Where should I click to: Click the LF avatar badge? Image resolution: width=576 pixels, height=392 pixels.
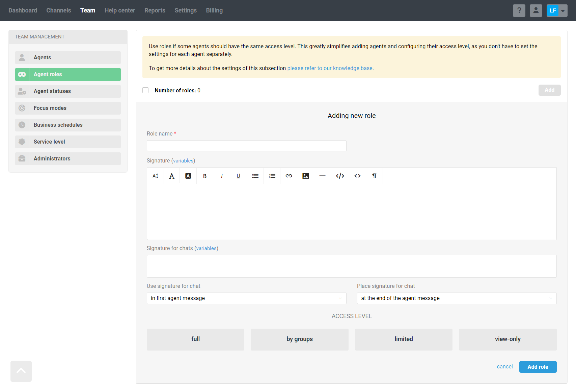click(553, 10)
